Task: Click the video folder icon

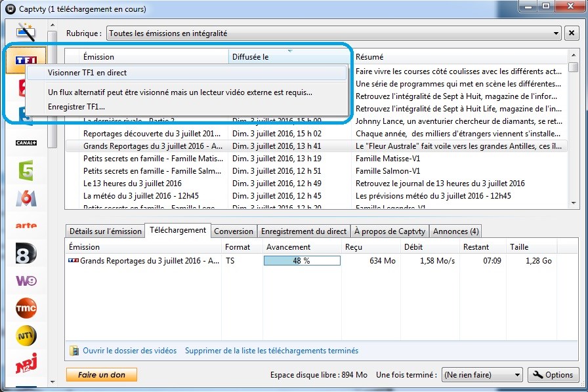Action: tap(74, 351)
